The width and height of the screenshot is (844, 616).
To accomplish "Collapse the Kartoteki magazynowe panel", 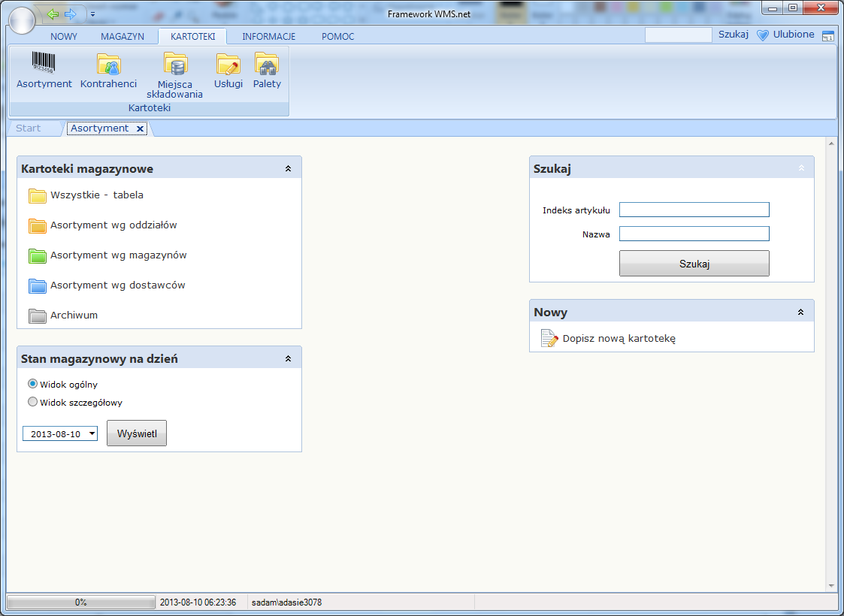I will [288, 169].
